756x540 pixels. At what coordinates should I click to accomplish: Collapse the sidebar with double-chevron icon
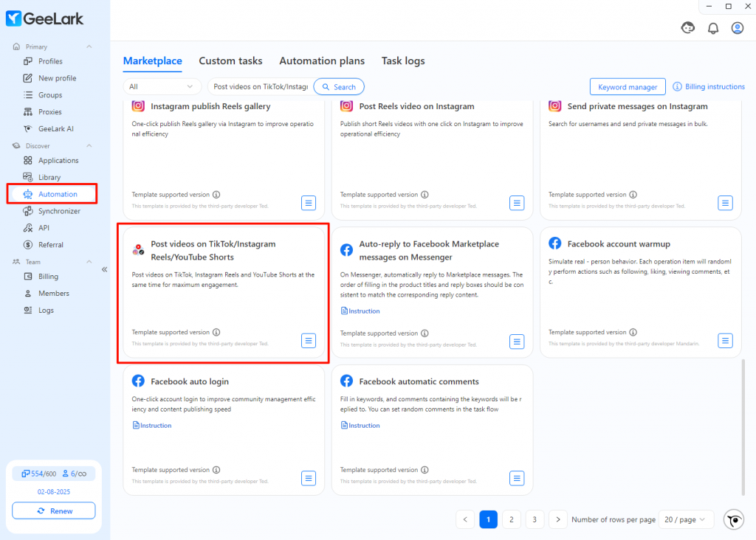[105, 270]
